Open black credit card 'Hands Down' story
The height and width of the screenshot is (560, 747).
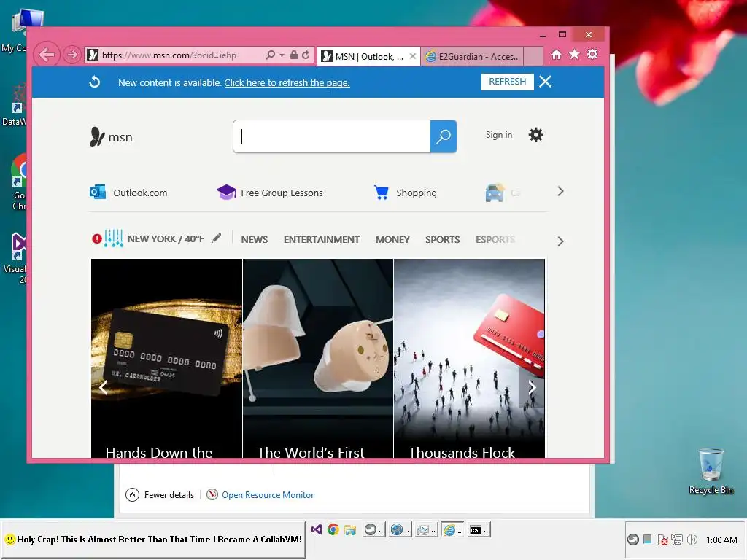tap(166, 358)
